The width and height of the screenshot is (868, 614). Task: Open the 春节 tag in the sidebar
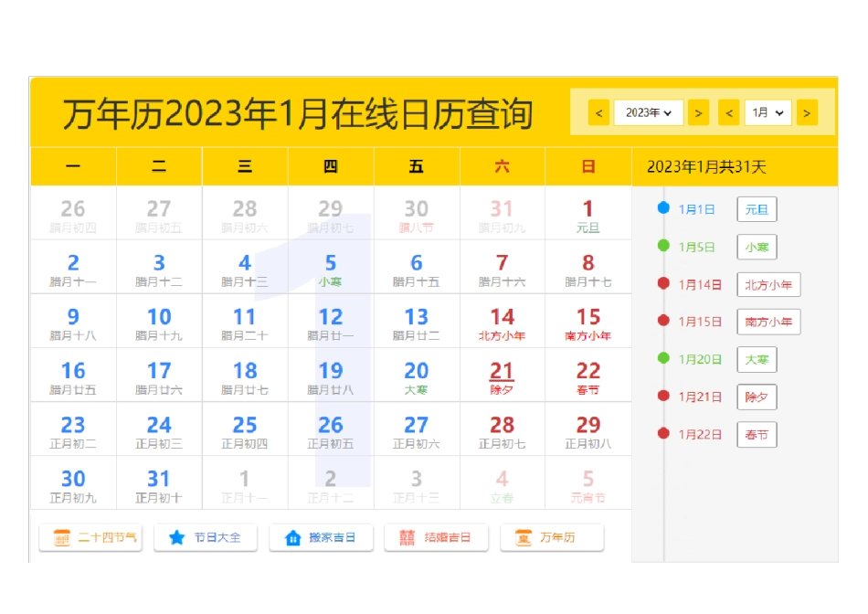pos(757,434)
